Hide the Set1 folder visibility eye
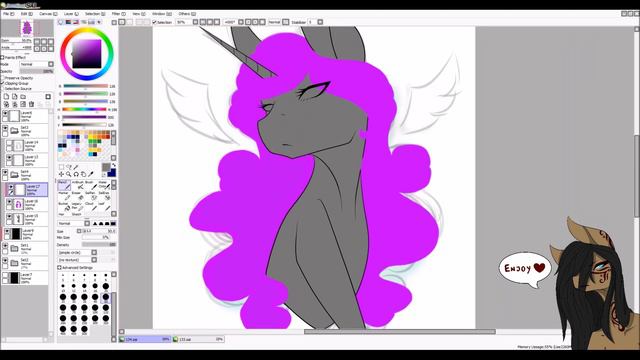 [x=5, y=246]
